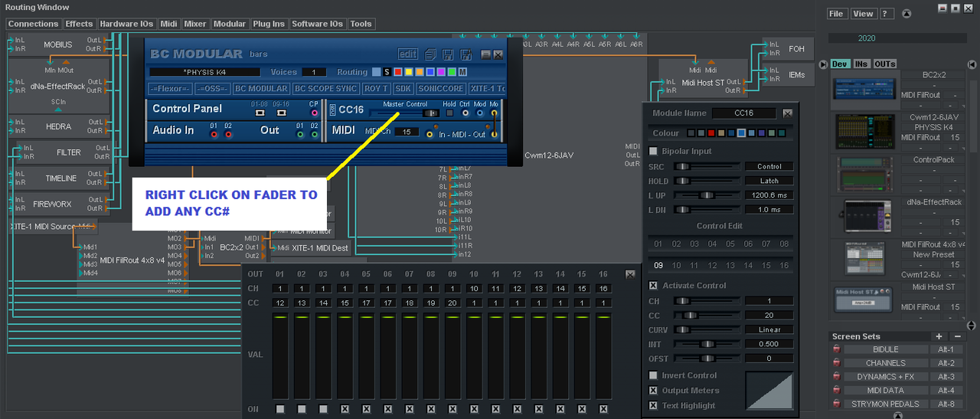Image resolution: width=980 pixels, height=419 pixels.
Task: Click the Audio Out 02 green jack
Action: pos(314,135)
